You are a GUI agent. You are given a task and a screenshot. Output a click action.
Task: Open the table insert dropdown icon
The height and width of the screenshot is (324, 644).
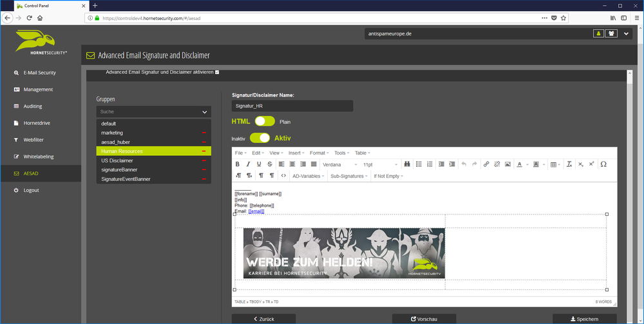point(555,164)
